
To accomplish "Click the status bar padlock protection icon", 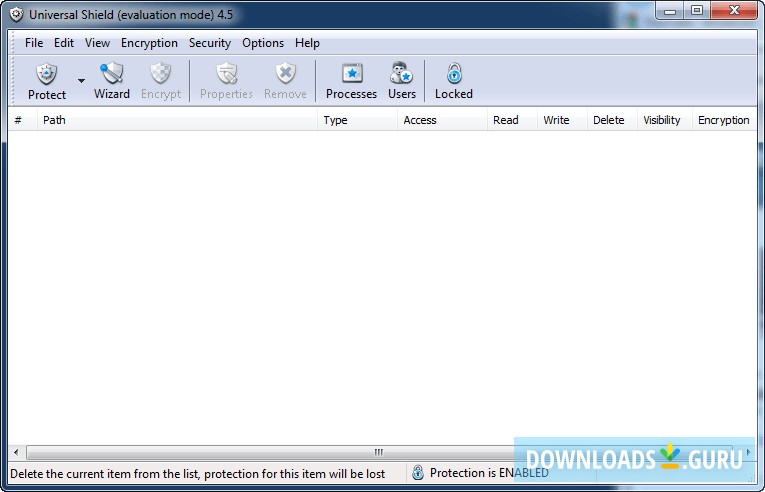I will (418, 472).
